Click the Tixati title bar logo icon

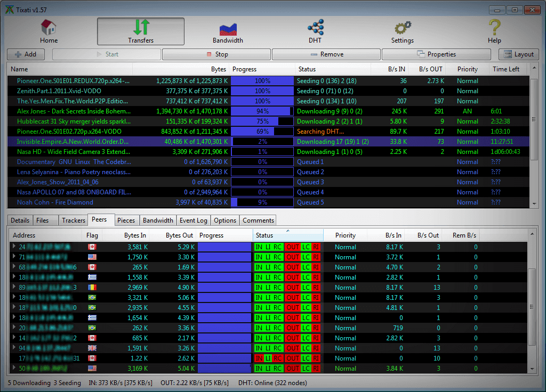click(10, 10)
